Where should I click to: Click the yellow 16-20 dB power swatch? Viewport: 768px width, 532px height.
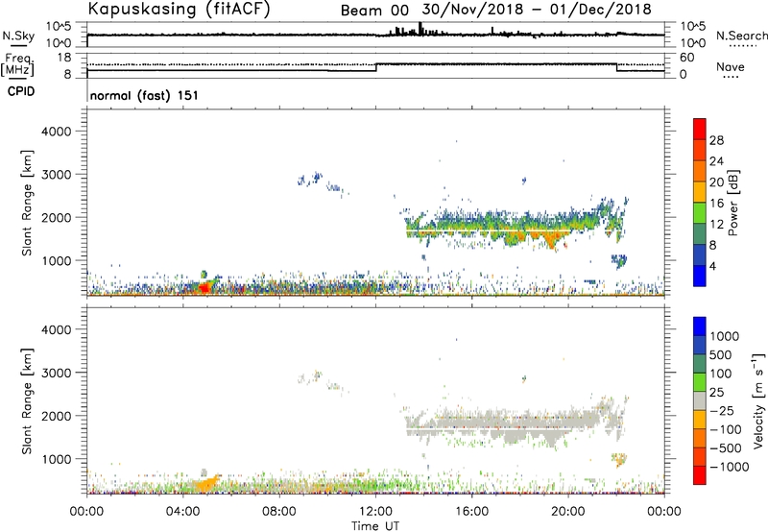(700, 192)
